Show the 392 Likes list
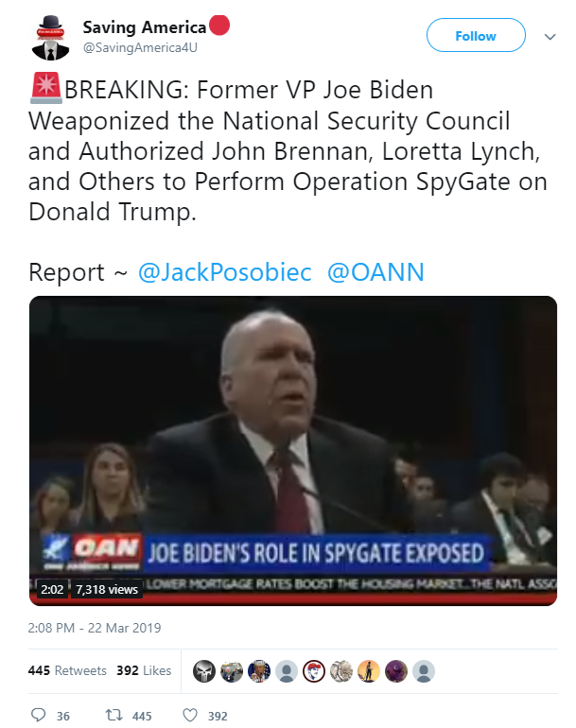 tap(144, 670)
